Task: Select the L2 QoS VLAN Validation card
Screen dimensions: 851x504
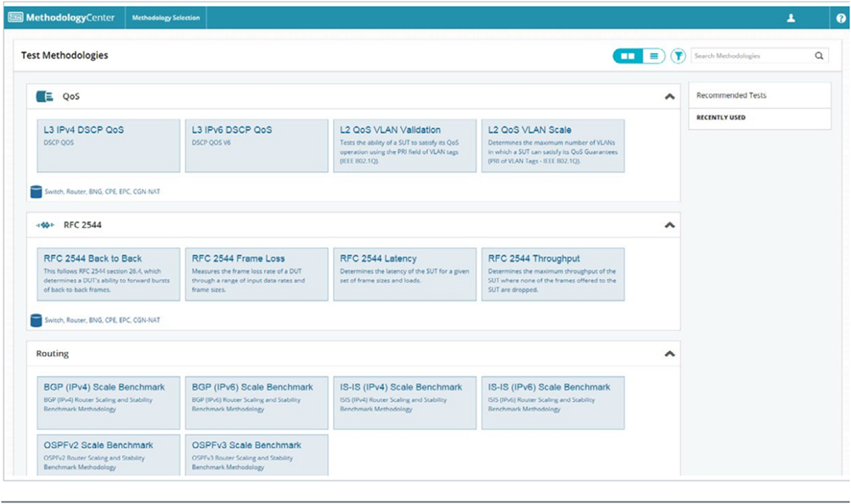Action: pyautogui.click(x=404, y=145)
